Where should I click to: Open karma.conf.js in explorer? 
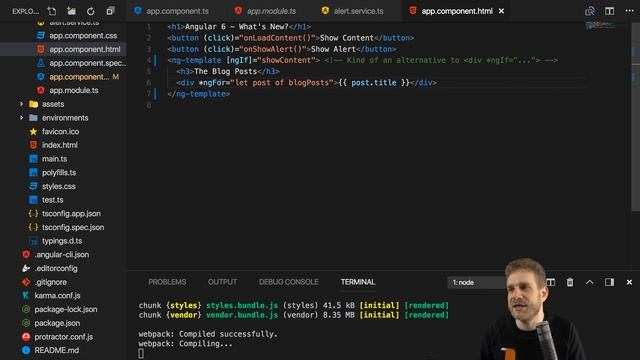pyautogui.click(x=57, y=296)
